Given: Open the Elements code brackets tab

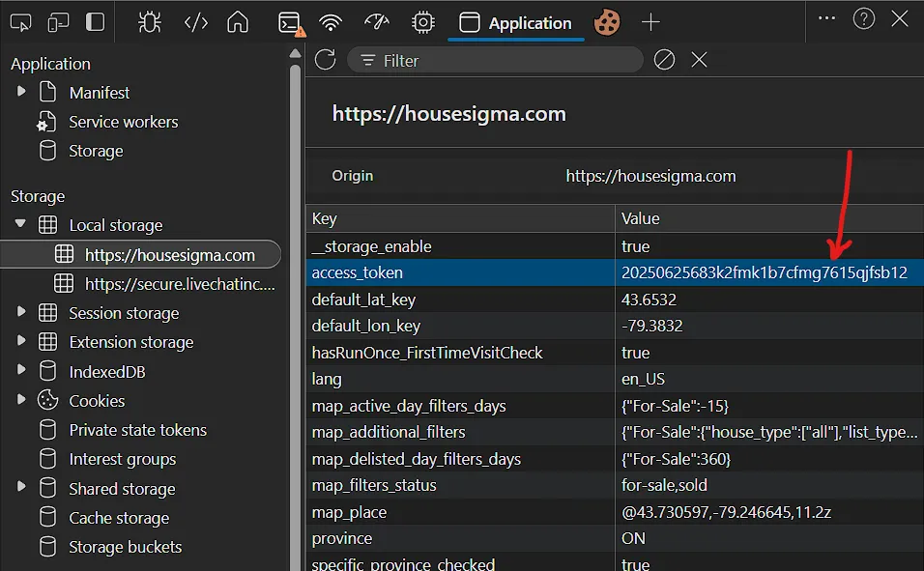Looking at the screenshot, I should (x=195, y=22).
